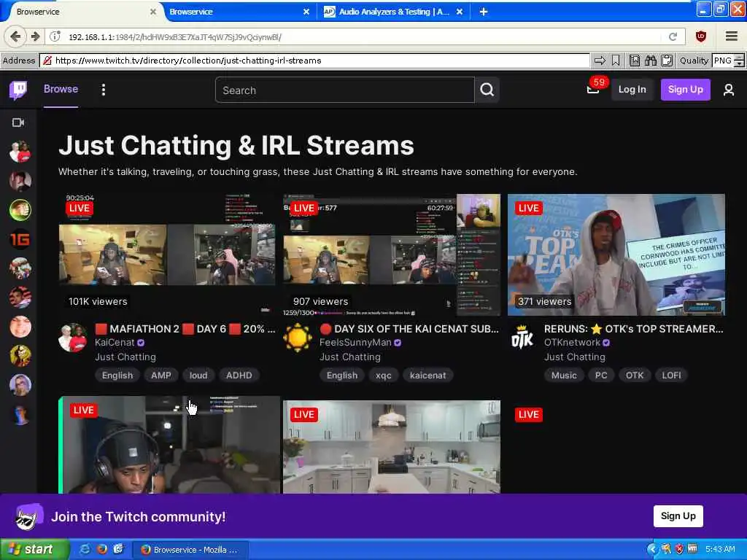The image size is (747, 560).
Task: Click the OTK network logo avatar
Action: 522,338
